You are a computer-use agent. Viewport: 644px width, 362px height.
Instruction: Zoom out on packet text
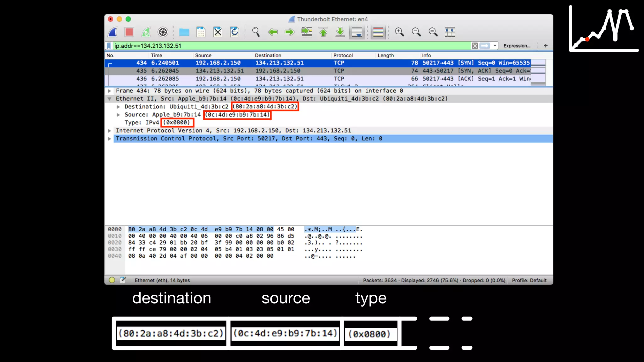tap(416, 32)
